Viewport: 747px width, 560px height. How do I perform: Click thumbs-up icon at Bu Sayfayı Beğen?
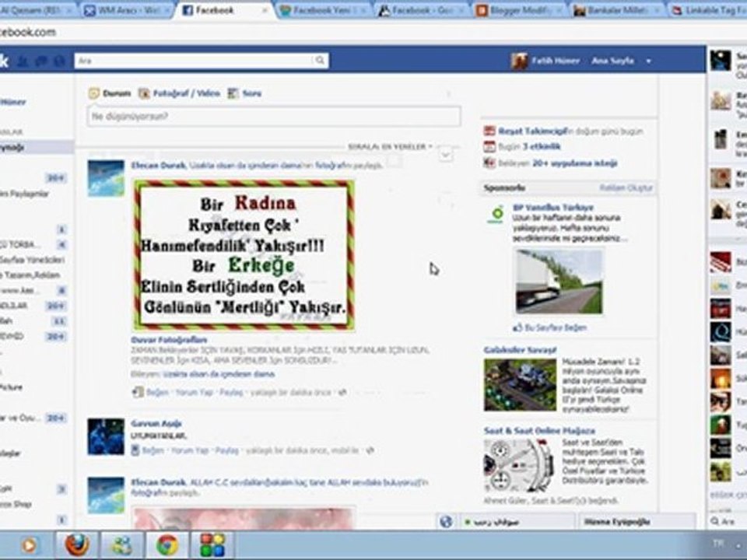click(x=517, y=327)
